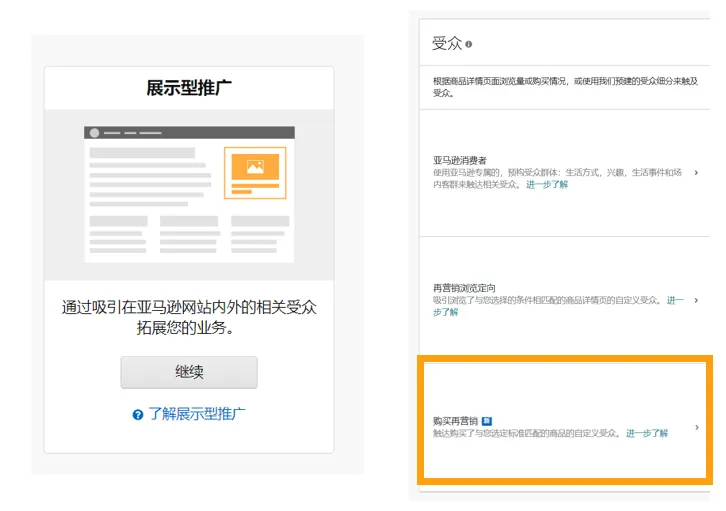Image resolution: width=726 pixels, height=511 pixels.
Task: Open 进一步了解 link under 再营销浏览定向
Action: pos(675,300)
